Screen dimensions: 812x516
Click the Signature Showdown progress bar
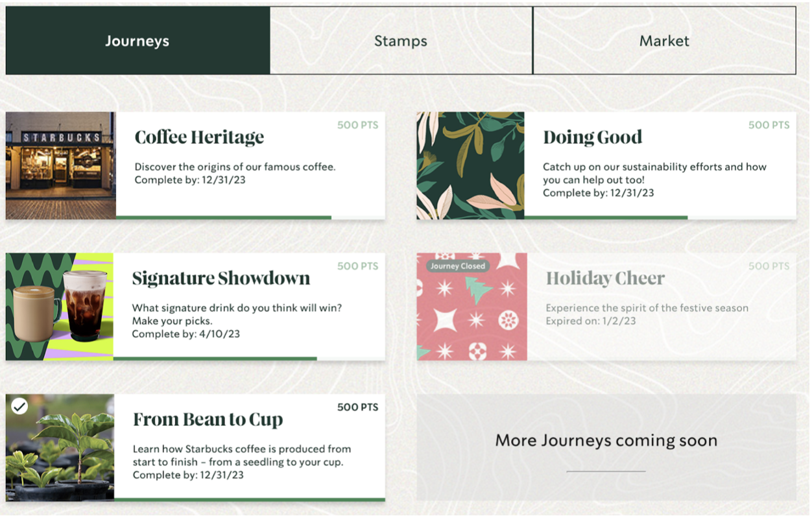click(x=215, y=358)
